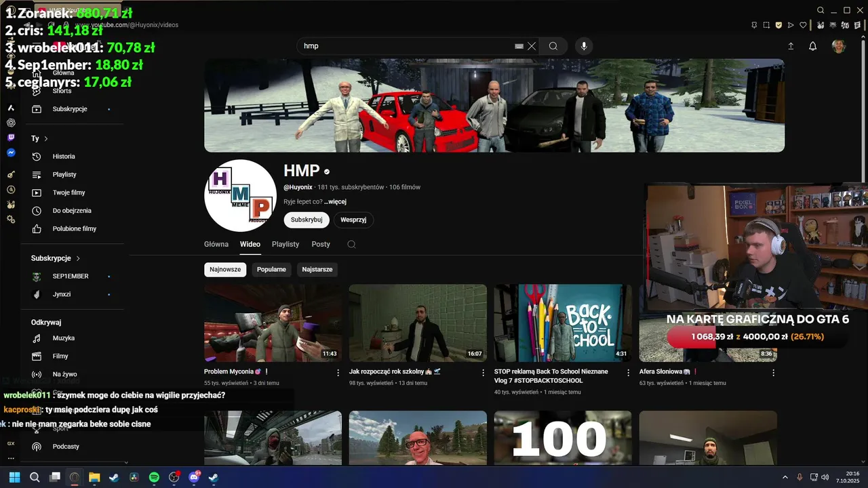Image resolution: width=868 pixels, height=488 pixels.
Task: Expand channel description with …więcej
Action: pos(335,202)
